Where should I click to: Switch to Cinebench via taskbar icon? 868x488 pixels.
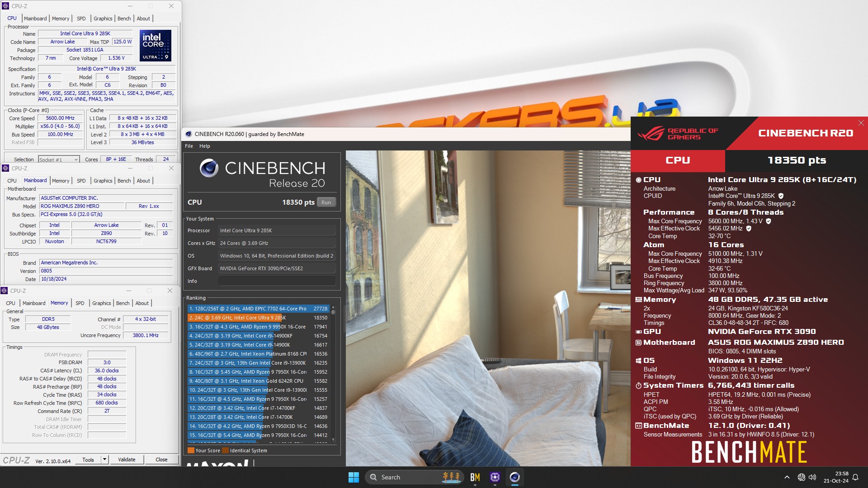tap(514, 477)
